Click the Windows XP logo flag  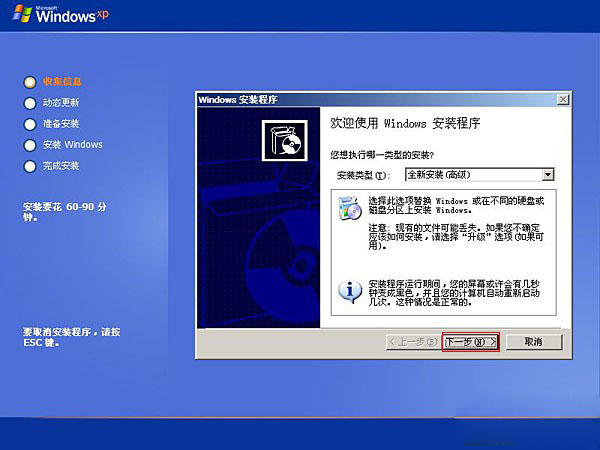(x=22, y=13)
